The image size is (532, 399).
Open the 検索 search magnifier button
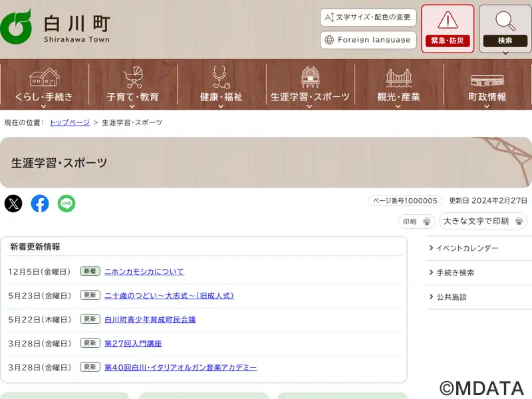(505, 29)
